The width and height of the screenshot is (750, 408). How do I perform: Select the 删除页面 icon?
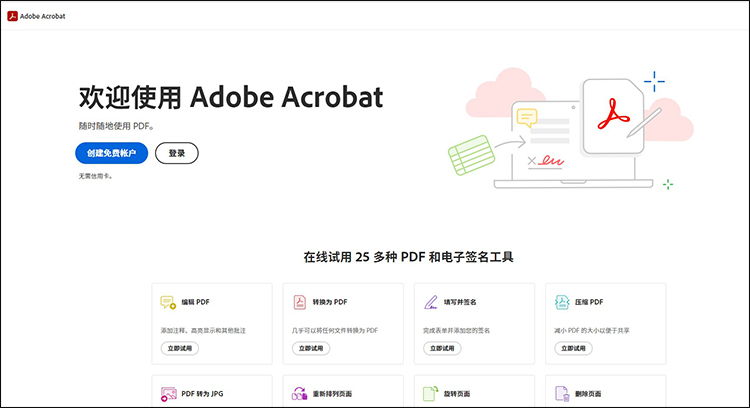[562, 394]
